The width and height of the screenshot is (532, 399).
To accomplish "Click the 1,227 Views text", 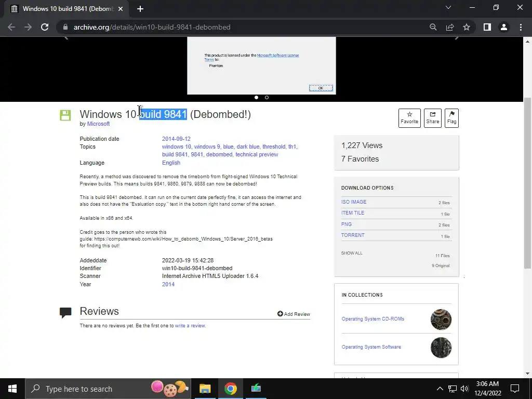I will (x=362, y=145).
